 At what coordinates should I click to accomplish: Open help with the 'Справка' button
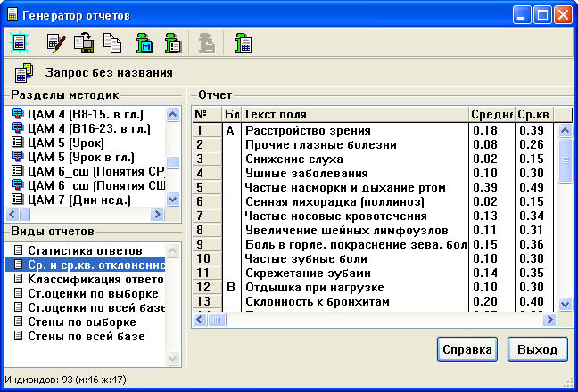467,349
